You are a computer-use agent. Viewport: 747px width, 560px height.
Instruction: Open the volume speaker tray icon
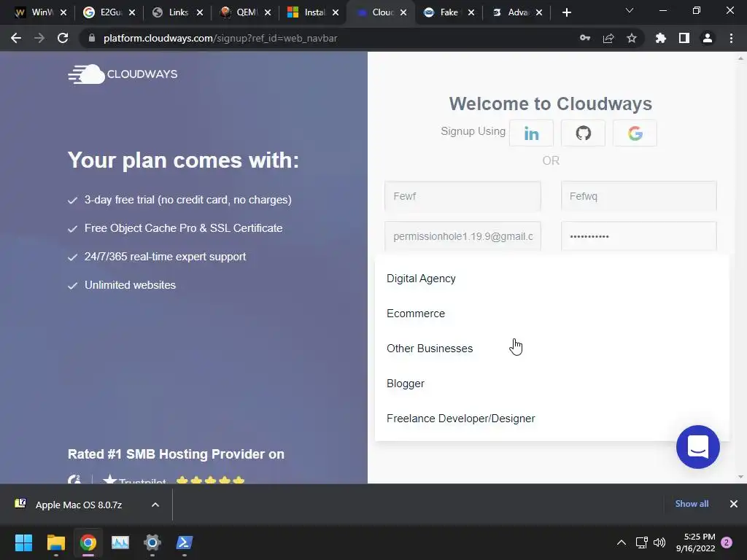[x=659, y=542]
